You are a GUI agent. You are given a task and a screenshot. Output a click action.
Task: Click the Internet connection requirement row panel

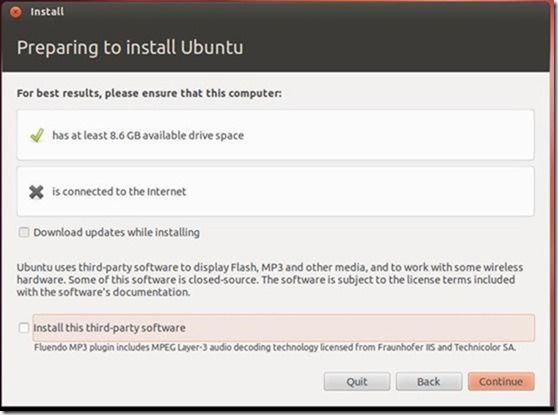[275, 191]
